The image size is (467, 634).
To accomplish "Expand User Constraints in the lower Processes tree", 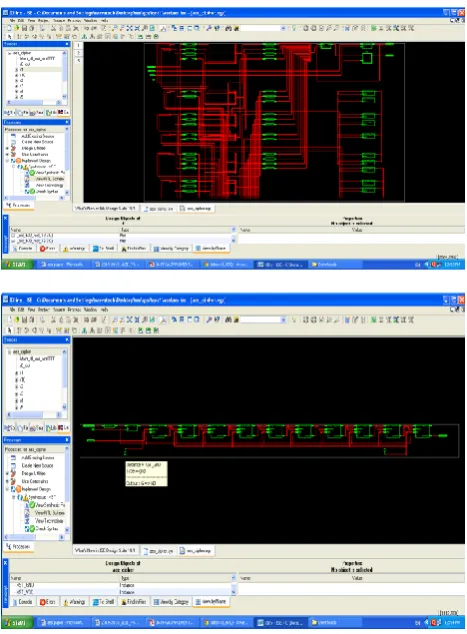I will tap(7, 481).
